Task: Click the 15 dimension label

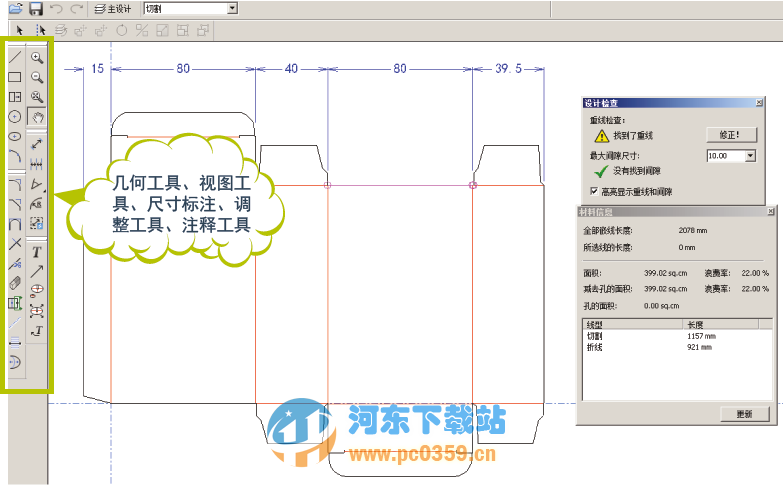Action: point(97,69)
